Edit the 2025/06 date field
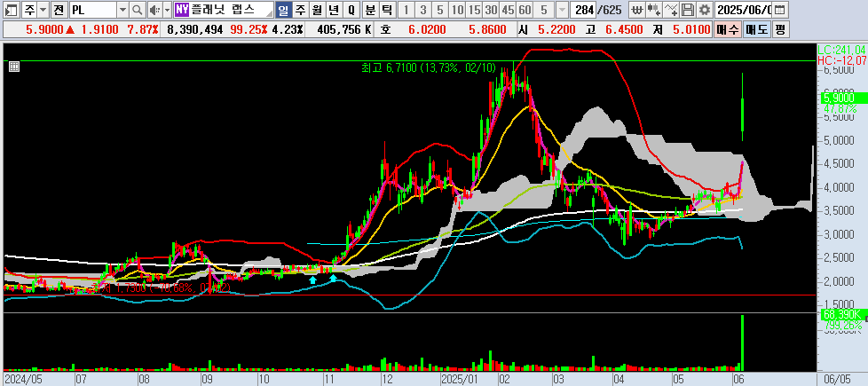This screenshot has height=386, width=868. 744,10
